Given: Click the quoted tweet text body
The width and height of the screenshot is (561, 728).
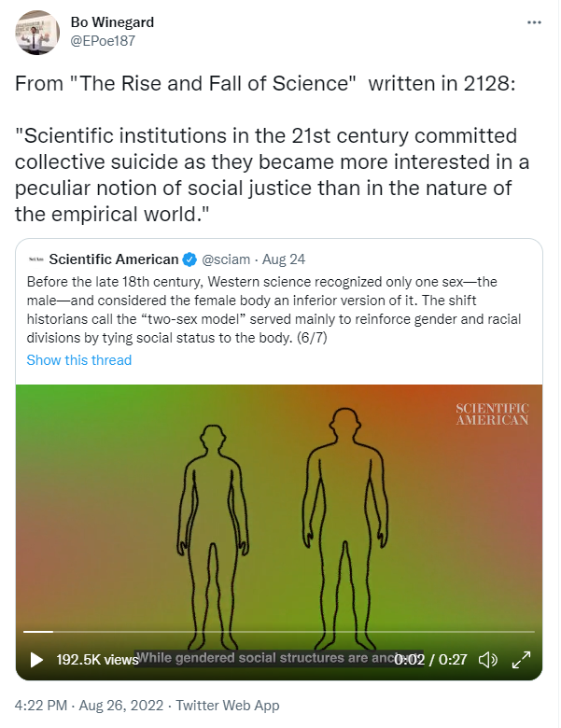Looking at the screenshot, I should [274, 310].
